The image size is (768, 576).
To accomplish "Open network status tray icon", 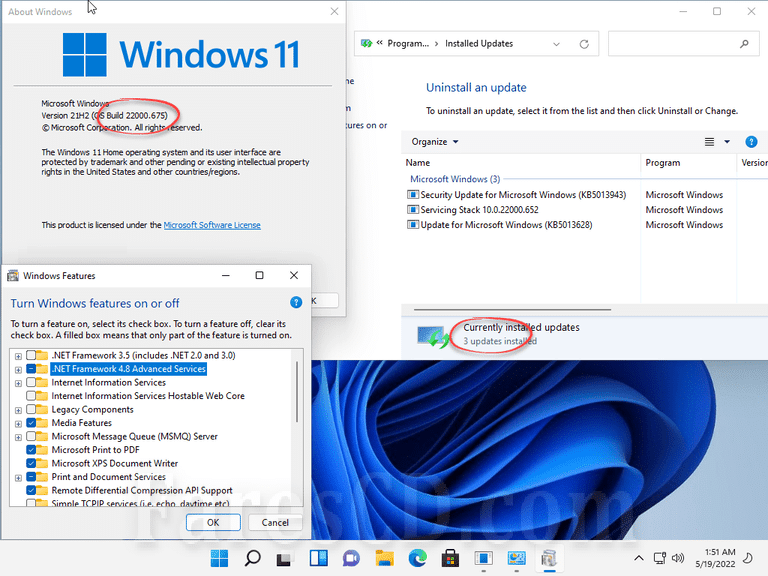I will [660, 558].
